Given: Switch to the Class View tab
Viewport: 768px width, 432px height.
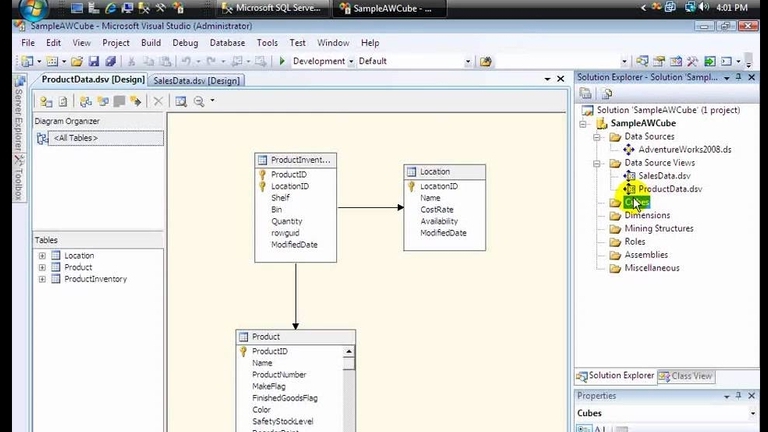Looking at the screenshot, I should 686,376.
